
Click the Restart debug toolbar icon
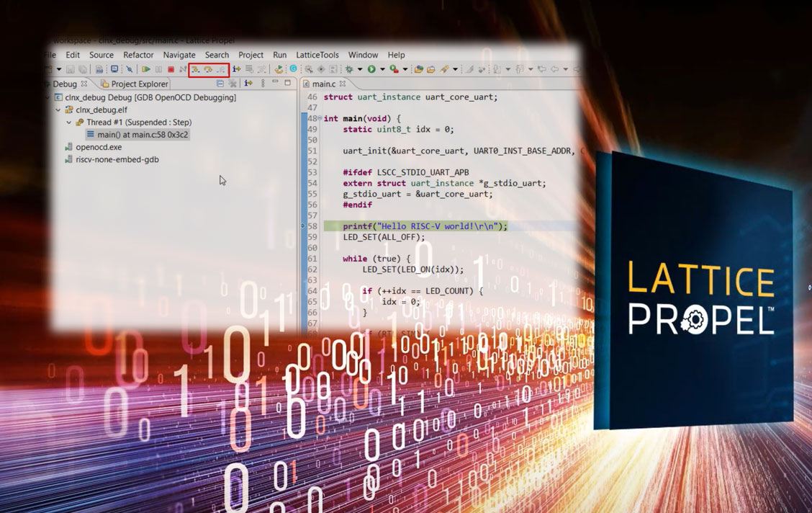[279, 69]
